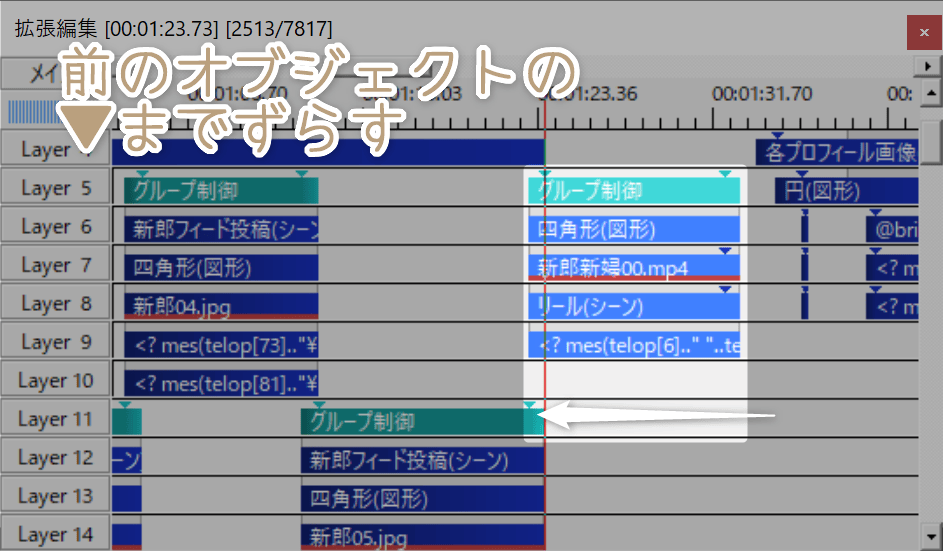Toggle Layer 10 visibility button
The image size is (943, 551).
click(55, 380)
